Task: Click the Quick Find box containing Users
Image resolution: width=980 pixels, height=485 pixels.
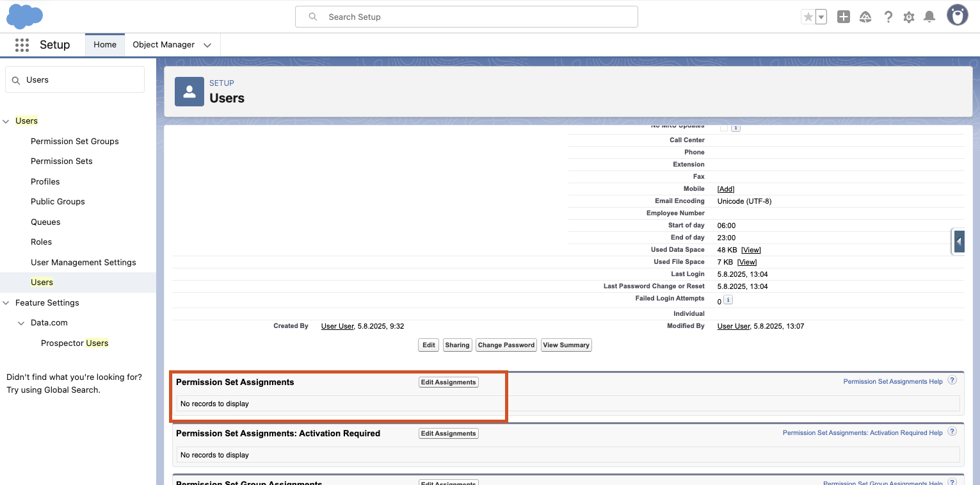Action: pos(75,80)
